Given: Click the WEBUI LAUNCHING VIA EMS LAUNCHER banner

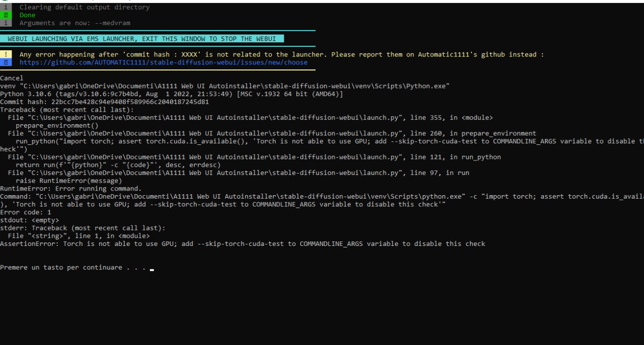Looking at the screenshot, I should 142,39.
